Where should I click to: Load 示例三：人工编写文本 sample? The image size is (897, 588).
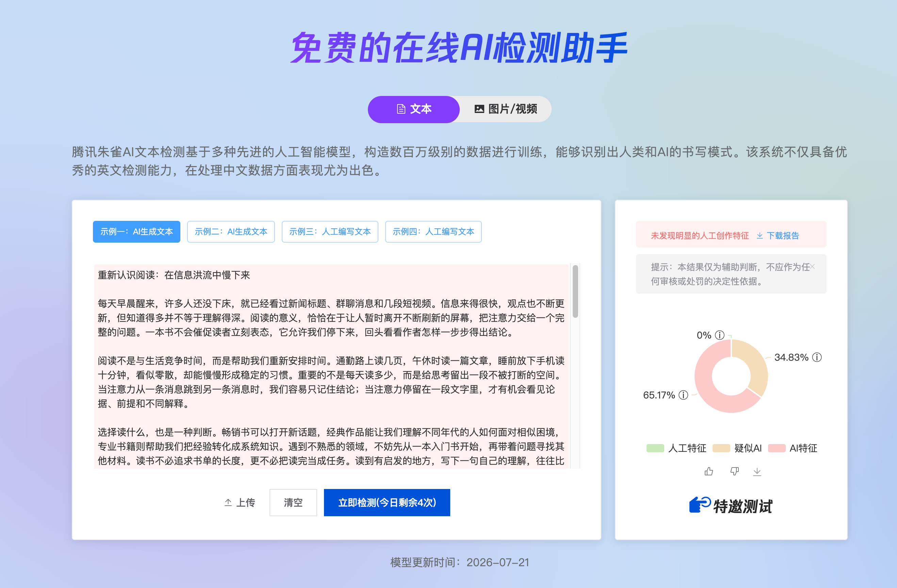pos(330,231)
